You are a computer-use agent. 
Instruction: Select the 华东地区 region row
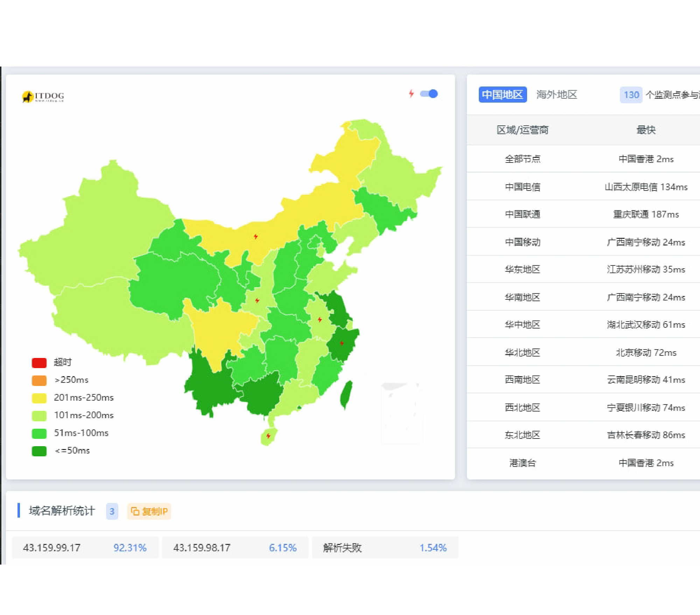523,269
